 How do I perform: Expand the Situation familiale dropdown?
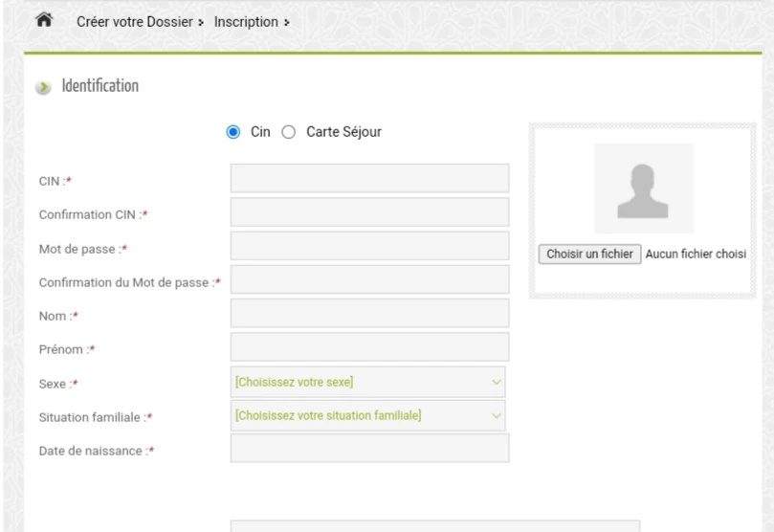point(367,415)
